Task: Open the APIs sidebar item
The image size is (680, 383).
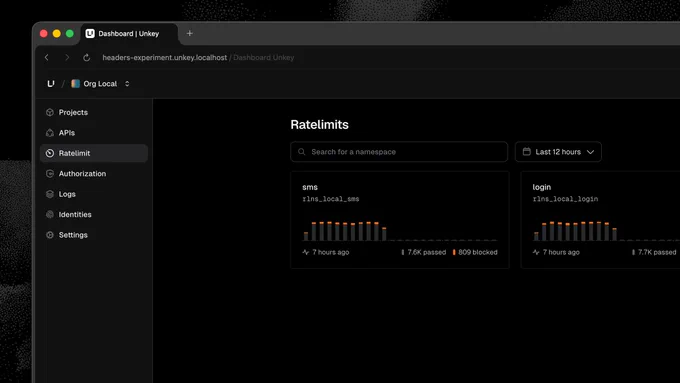Action: point(94,133)
